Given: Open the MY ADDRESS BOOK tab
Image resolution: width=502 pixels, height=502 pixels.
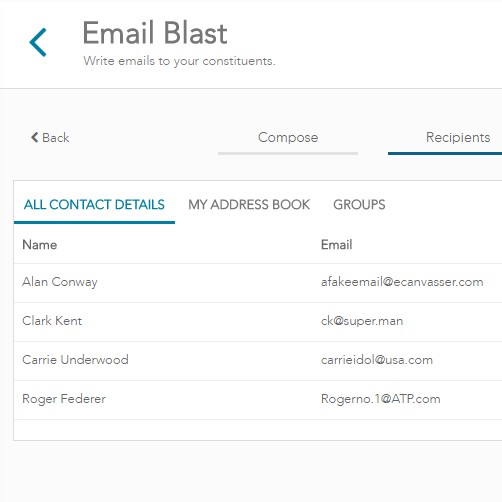Looking at the screenshot, I should [x=249, y=205].
